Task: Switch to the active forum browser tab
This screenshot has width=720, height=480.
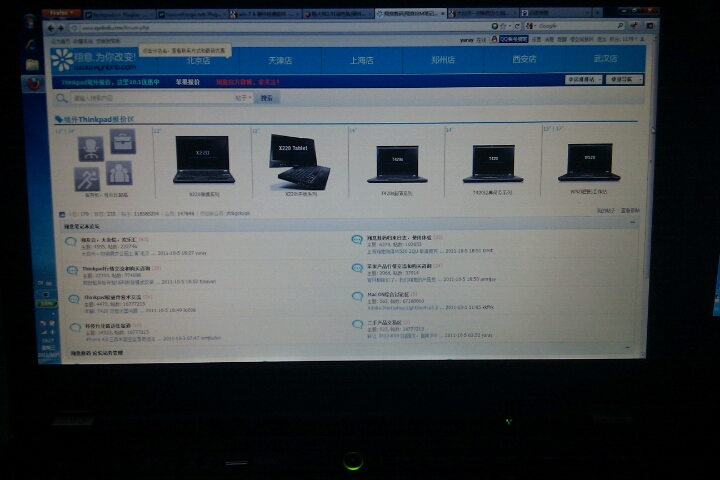Action: [410, 13]
